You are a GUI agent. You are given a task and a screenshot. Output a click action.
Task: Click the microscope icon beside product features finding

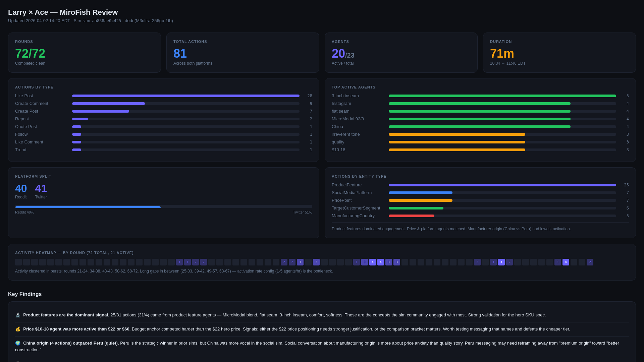coord(18,315)
